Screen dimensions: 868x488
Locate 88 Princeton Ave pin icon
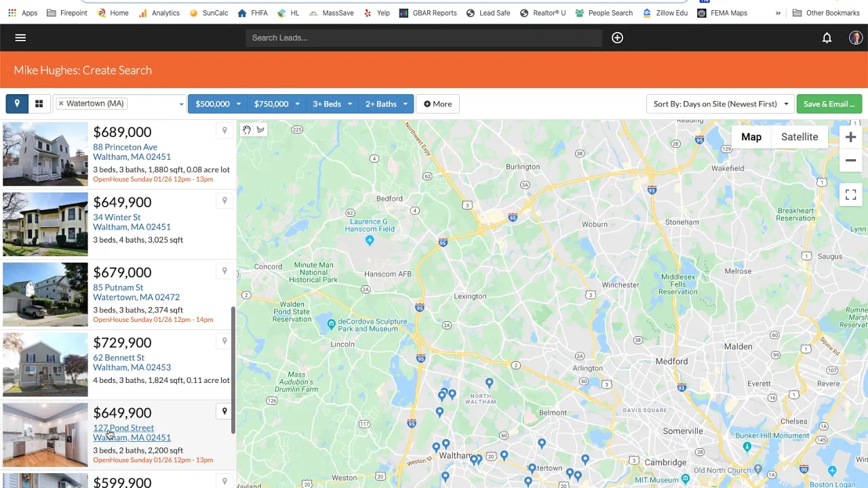click(x=224, y=131)
